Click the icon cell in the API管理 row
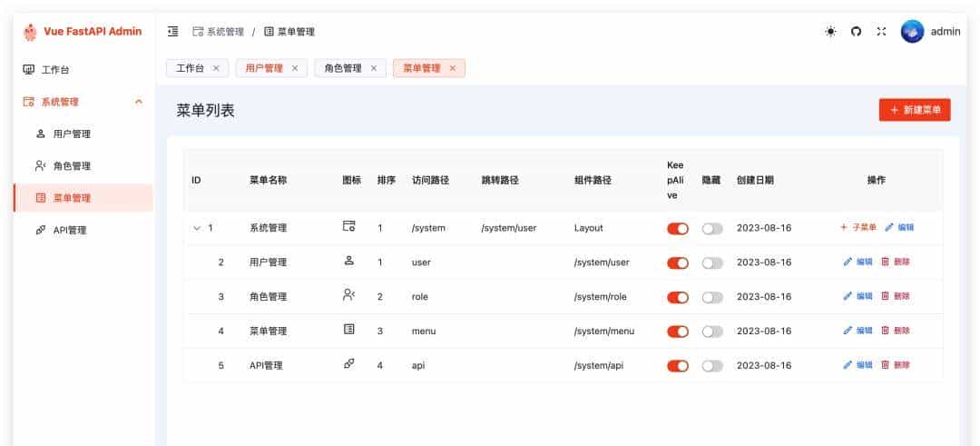980x446 pixels. [348, 362]
